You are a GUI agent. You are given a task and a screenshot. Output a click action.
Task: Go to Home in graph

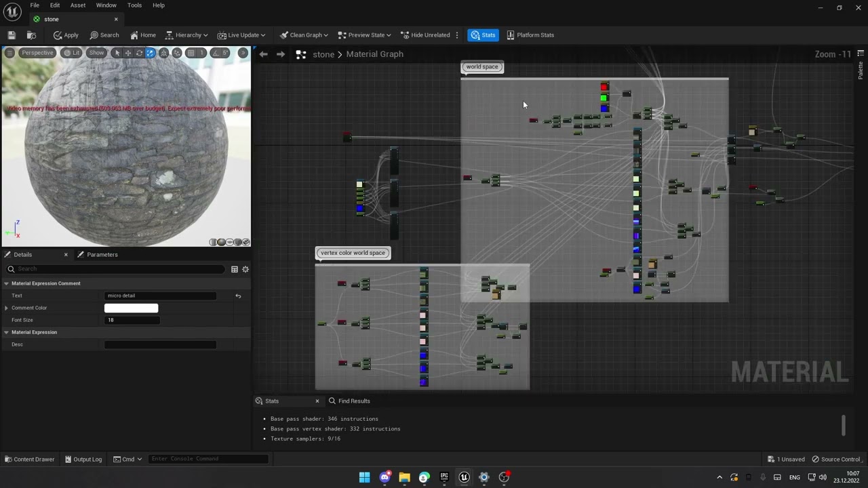click(143, 35)
